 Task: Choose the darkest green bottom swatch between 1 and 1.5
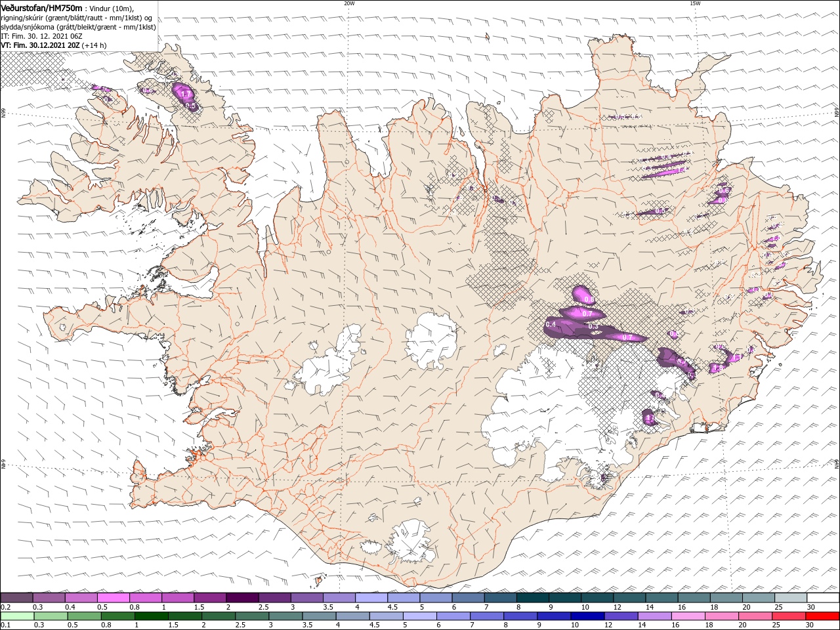pyautogui.click(x=151, y=616)
